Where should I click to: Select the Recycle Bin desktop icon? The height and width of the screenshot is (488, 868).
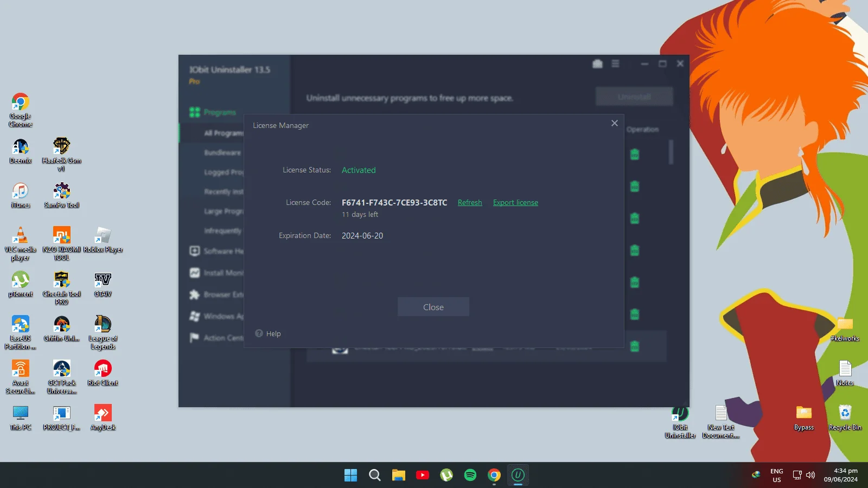(845, 418)
